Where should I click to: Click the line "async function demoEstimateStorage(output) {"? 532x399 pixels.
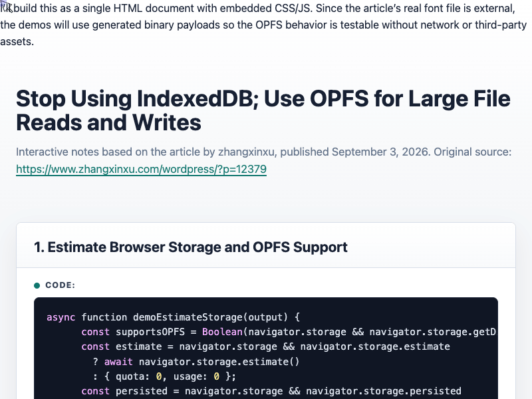tap(173, 317)
